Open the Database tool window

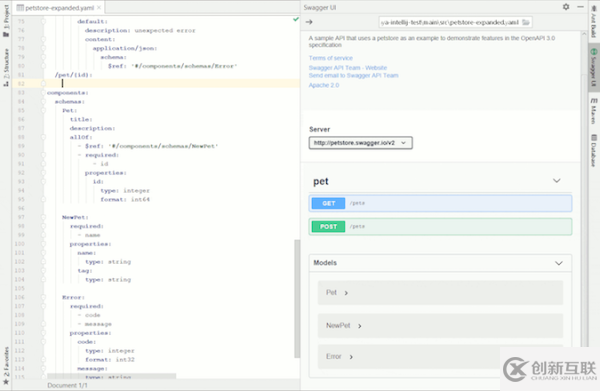(593, 150)
